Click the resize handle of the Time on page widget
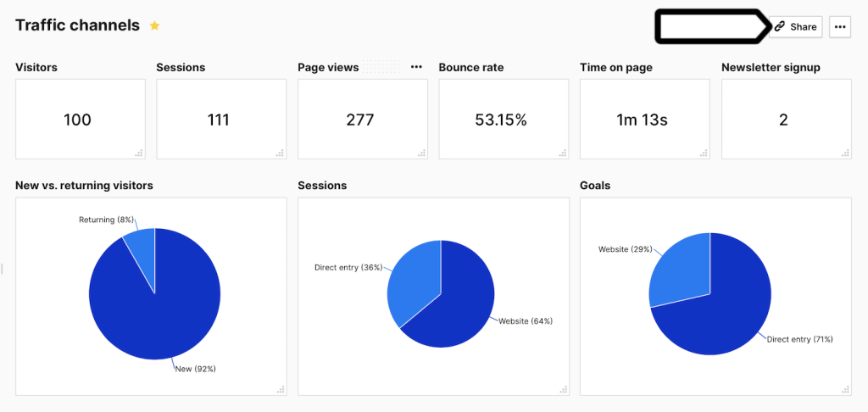868x412 pixels. tap(704, 153)
